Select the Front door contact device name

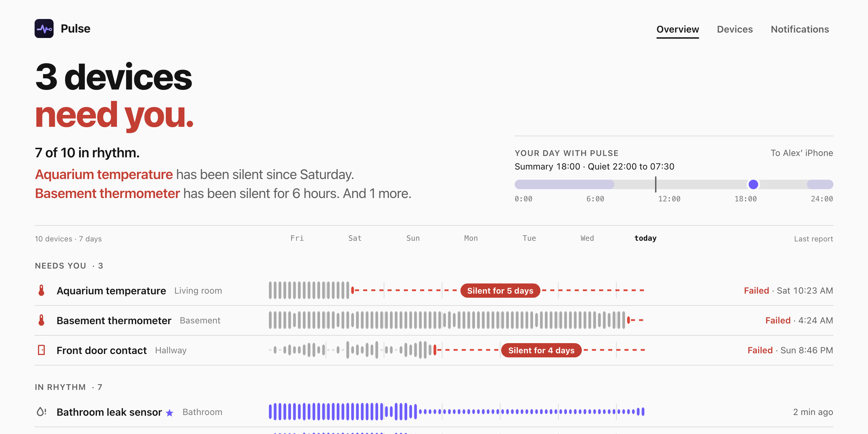pos(102,350)
